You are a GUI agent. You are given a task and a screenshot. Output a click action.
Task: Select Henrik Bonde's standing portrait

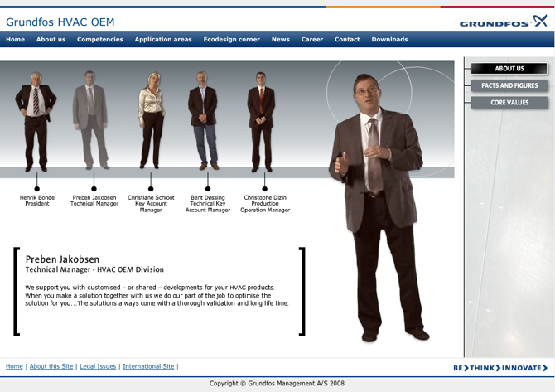click(x=36, y=122)
